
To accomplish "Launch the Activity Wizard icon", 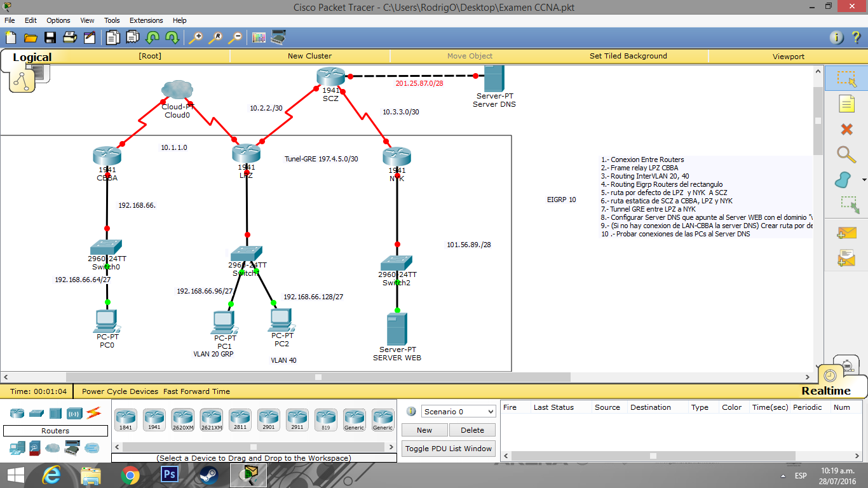I will coord(90,37).
